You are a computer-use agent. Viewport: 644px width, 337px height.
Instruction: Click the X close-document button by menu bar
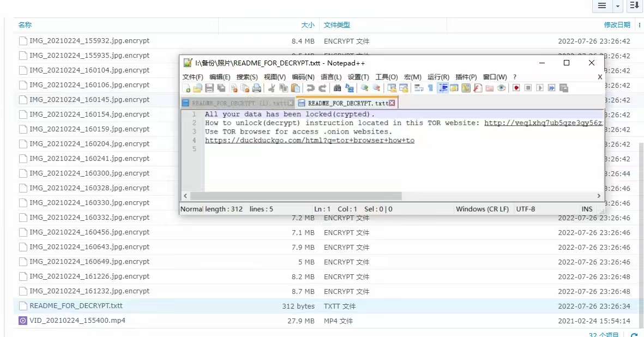[x=600, y=77]
